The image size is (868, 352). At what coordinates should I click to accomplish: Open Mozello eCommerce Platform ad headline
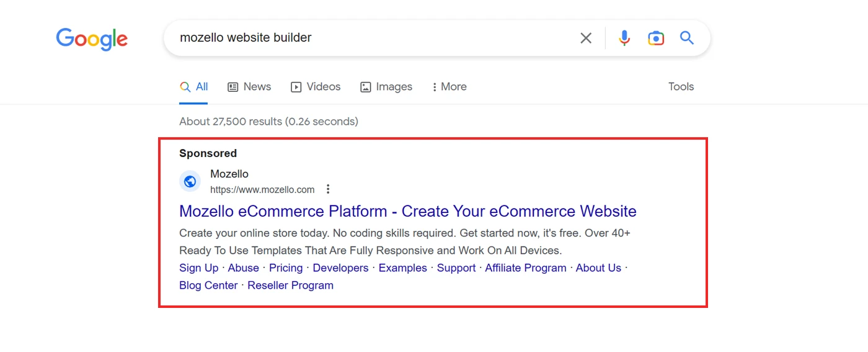(408, 211)
